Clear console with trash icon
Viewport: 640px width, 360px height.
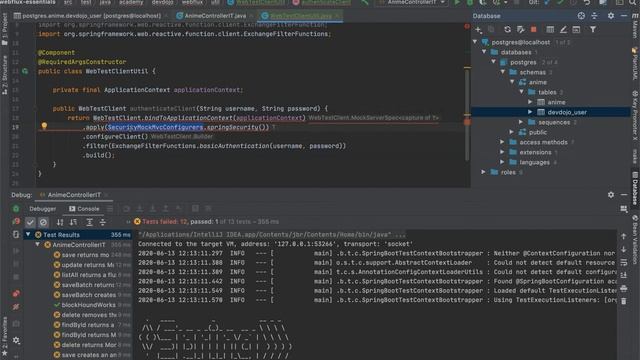(x=624, y=301)
